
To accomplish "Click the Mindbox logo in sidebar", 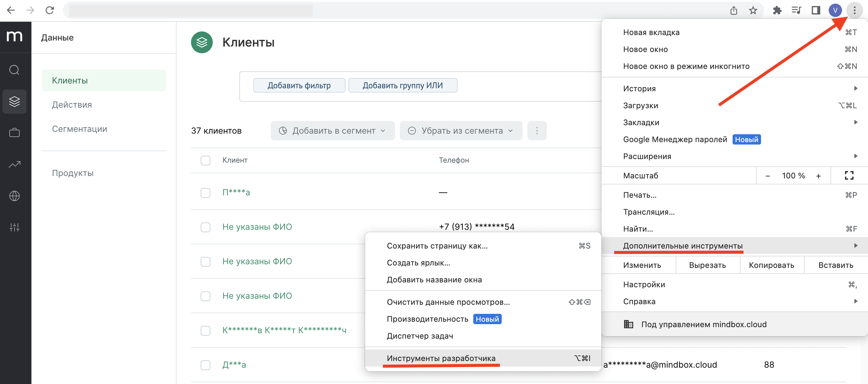I will [15, 36].
